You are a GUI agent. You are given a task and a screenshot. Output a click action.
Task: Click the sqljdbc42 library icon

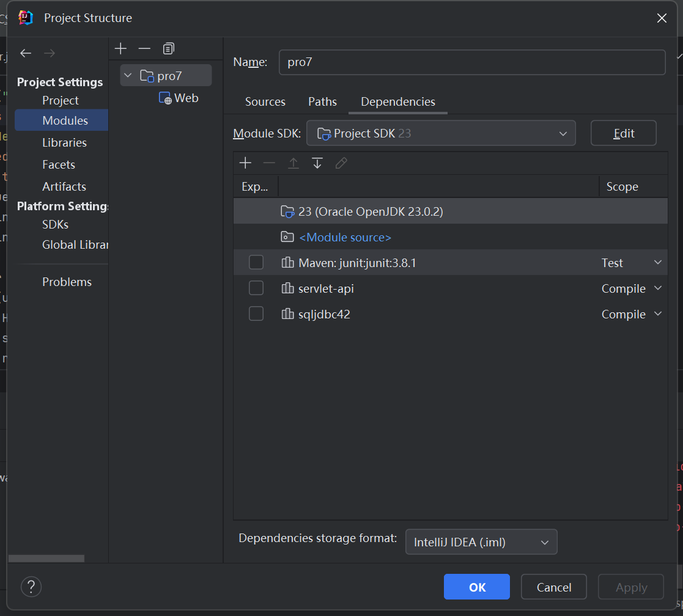coord(287,314)
